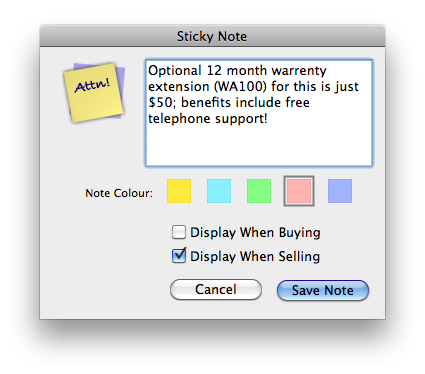
Task: Tick the Display When Buying checkbox
Action: pyautogui.click(x=179, y=232)
